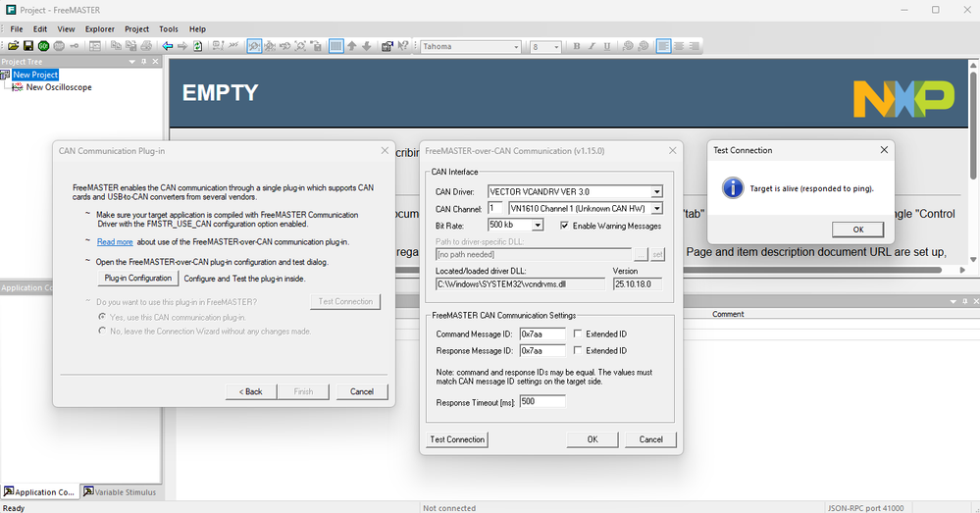The width and height of the screenshot is (980, 513).
Task: Open the Tools menu
Action: (169, 28)
